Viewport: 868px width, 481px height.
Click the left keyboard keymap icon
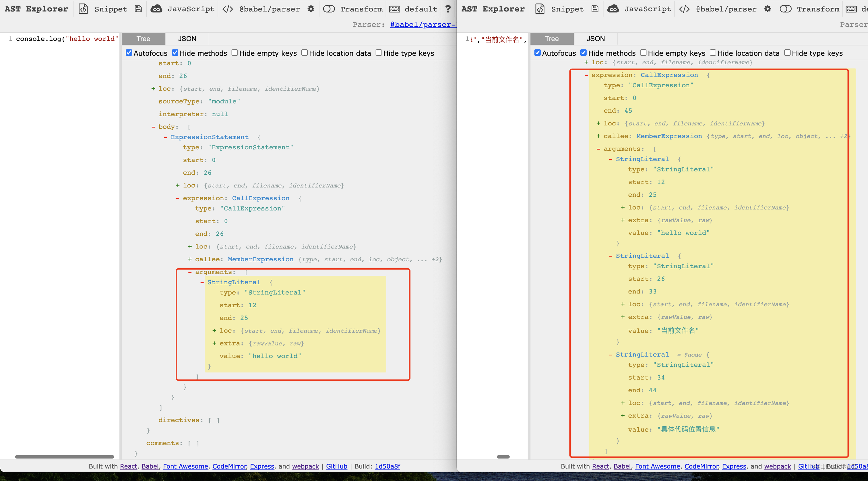(x=395, y=9)
